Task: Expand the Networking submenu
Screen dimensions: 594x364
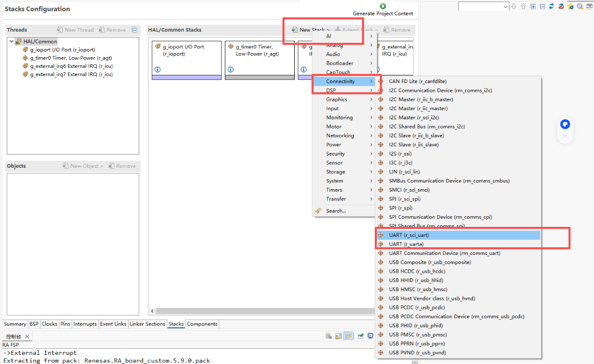Action: (340, 136)
